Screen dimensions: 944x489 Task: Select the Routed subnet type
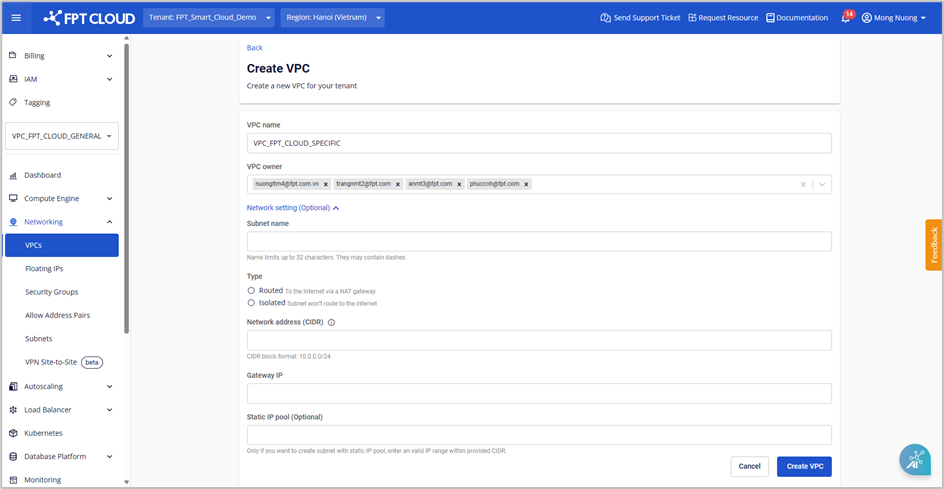tap(251, 290)
